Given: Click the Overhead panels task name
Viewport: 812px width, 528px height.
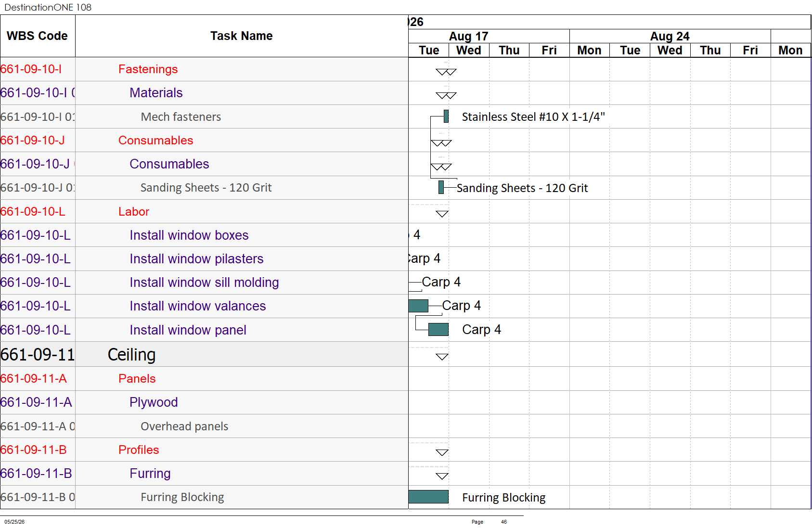Looking at the screenshot, I should coord(184,426).
